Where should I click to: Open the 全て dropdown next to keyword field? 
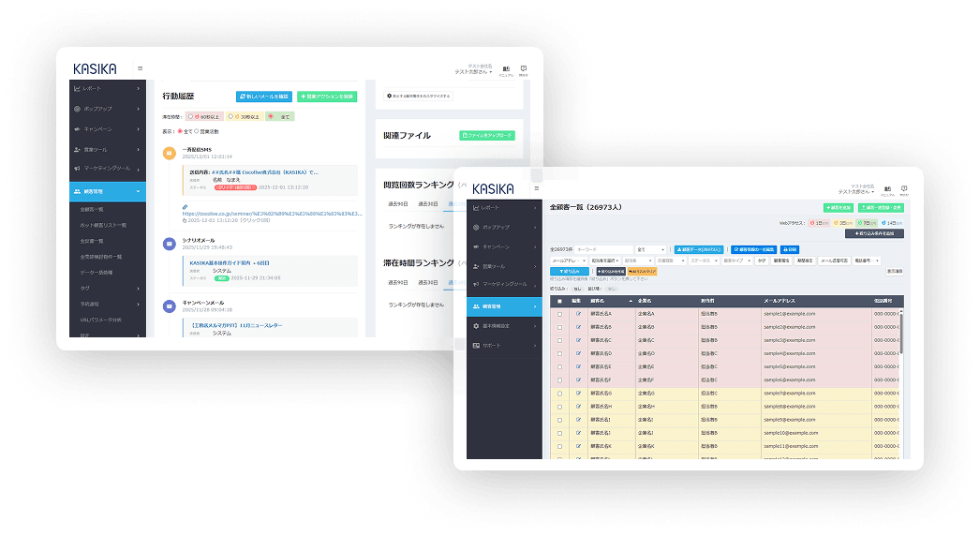pos(650,250)
